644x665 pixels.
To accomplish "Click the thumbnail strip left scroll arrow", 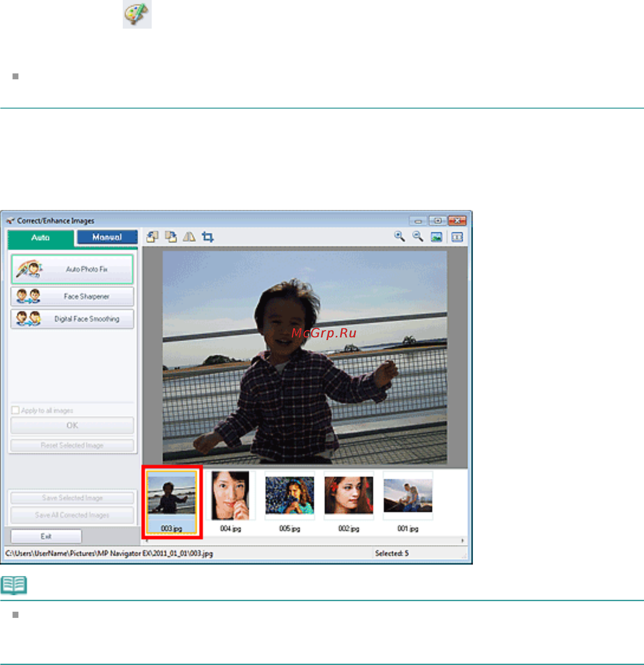I will coord(146,541).
